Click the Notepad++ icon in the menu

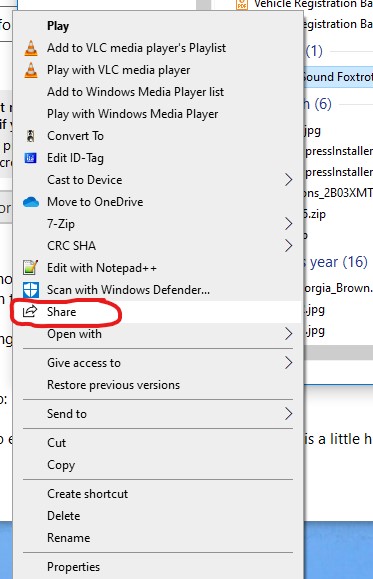point(31,268)
